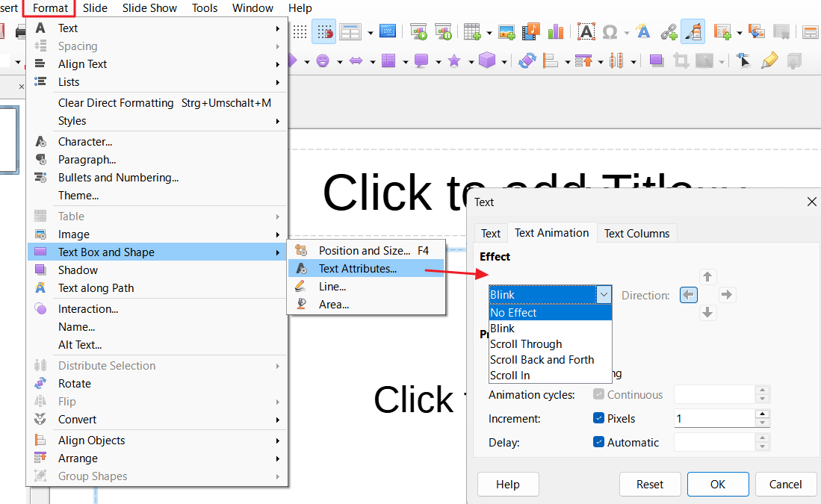Check the Pixels checkbox
This screenshot has height=504, width=821.
[x=598, y=418]
